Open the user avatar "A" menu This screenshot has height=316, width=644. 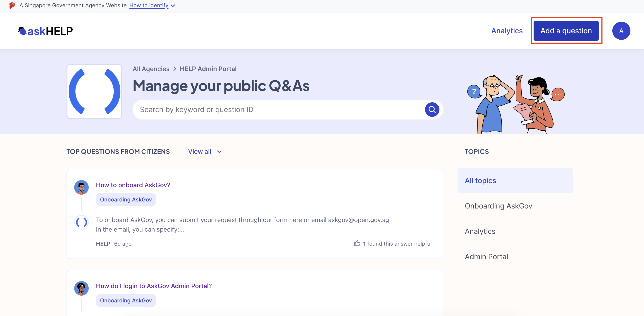pos(621,31)
